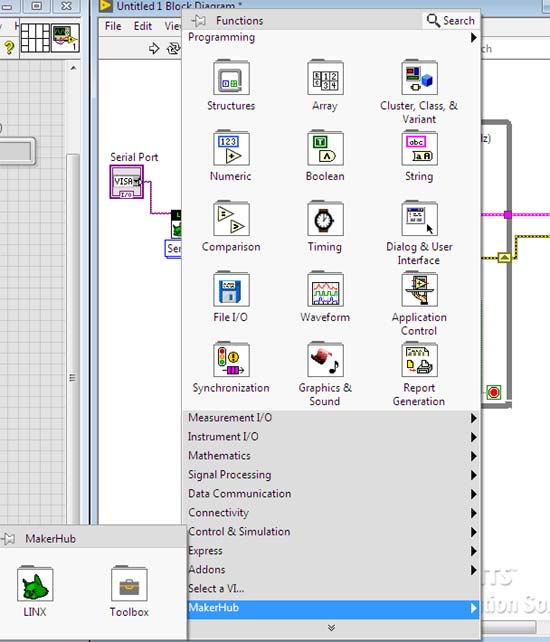Click Run Continuously toolbar button
Viewport: 550px width, 642px height.
click(173, 49)
